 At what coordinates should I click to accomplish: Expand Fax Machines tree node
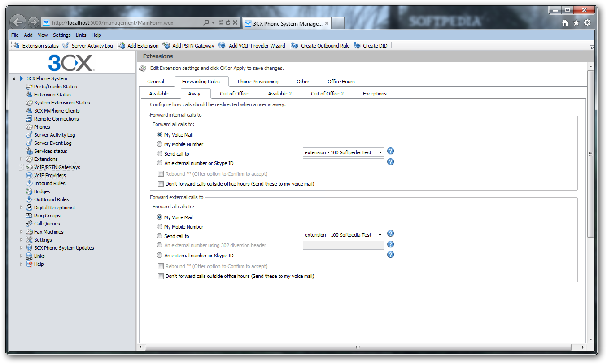21,232
